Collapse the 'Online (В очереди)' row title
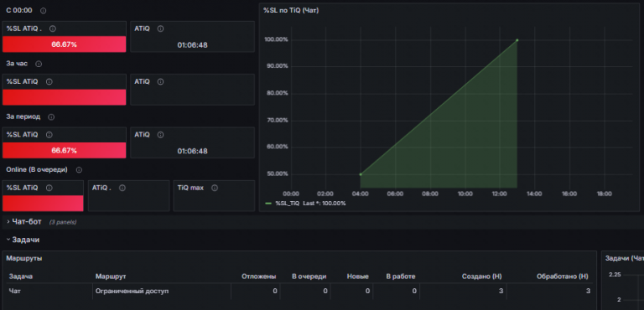 [x=37, y=169]
